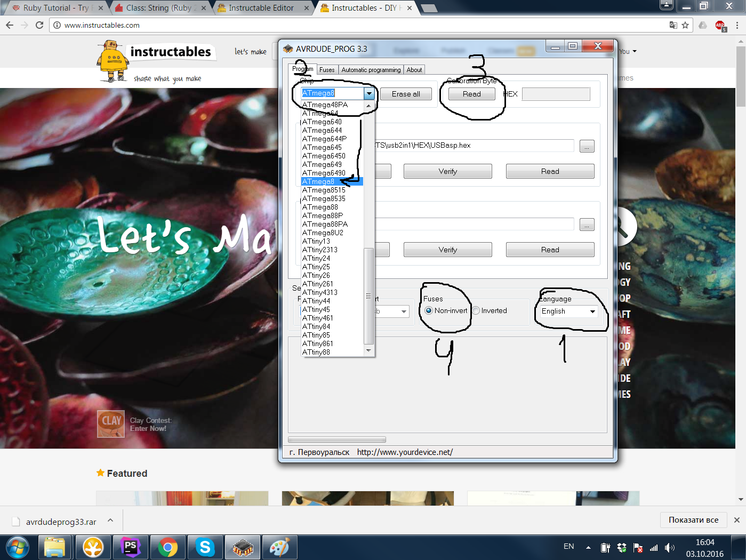Open the orange round icon on taskbar
Image resolution: width=746 pixels, height=560 pixels.
coord(93,548)
